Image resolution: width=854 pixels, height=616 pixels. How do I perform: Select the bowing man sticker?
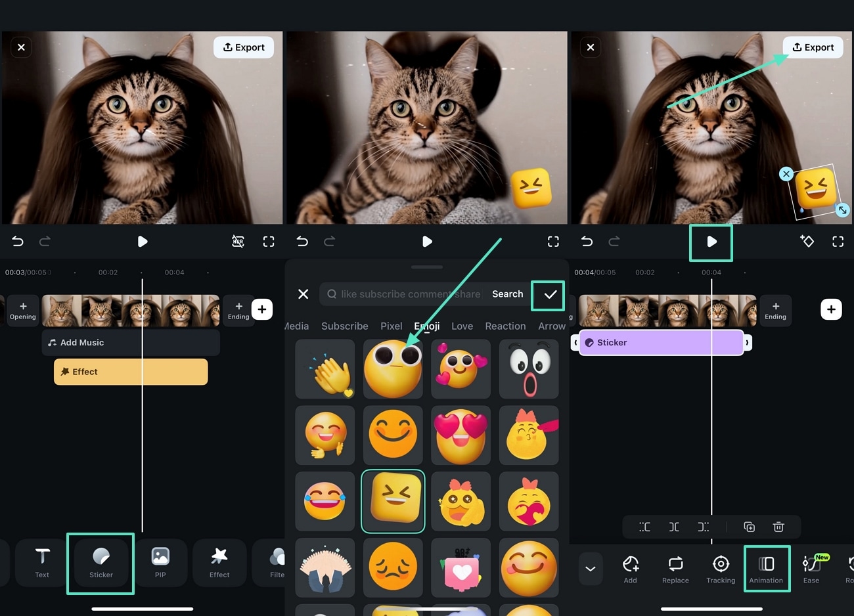[x=325, y=568]
